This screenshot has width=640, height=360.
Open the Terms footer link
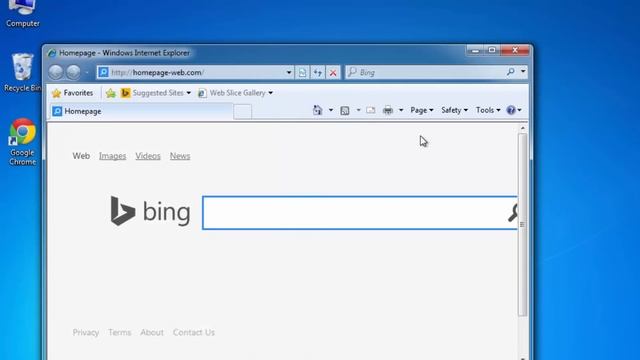coord(120,332)
